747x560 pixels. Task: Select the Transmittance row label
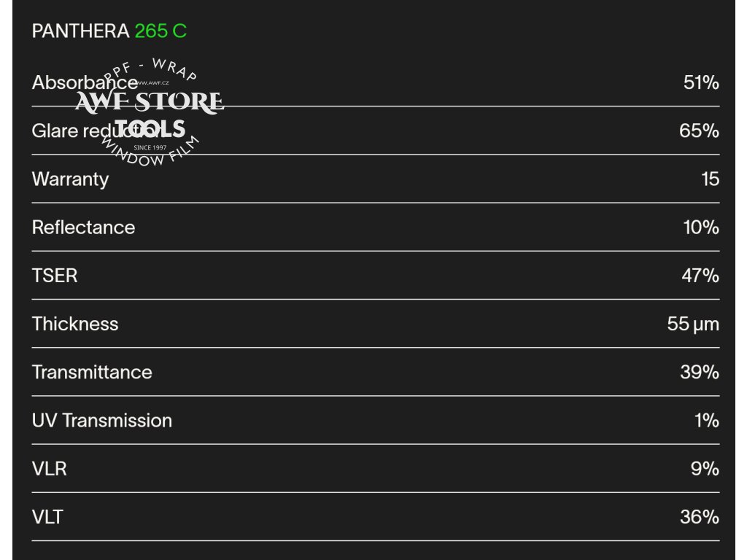(x=92, y=372)
